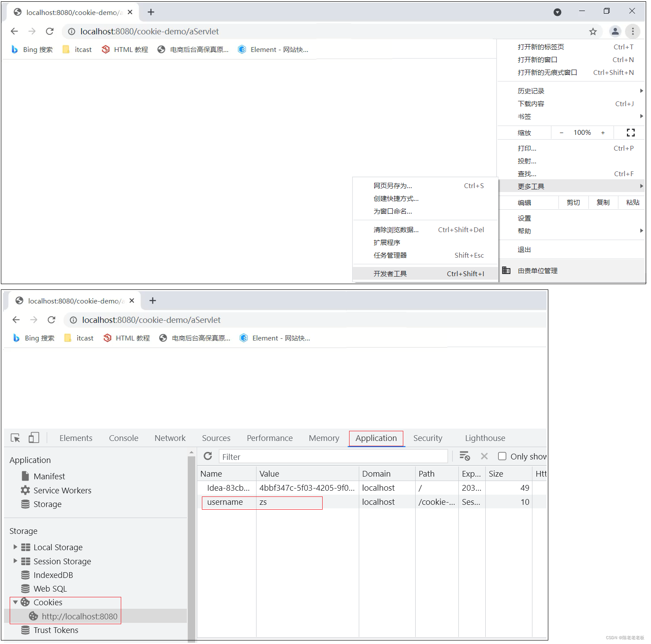Screen dimensions: 651x644
Task: Toggle fullscreen mode icon in the zoom row
Action: pyautogui.click(x=631, y=133)
